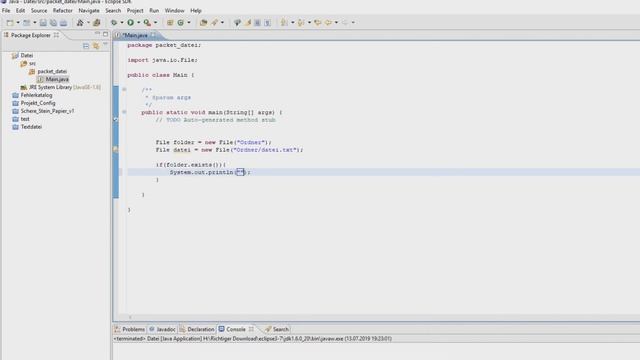
Task: Open the Help menu
Action: 196,11
